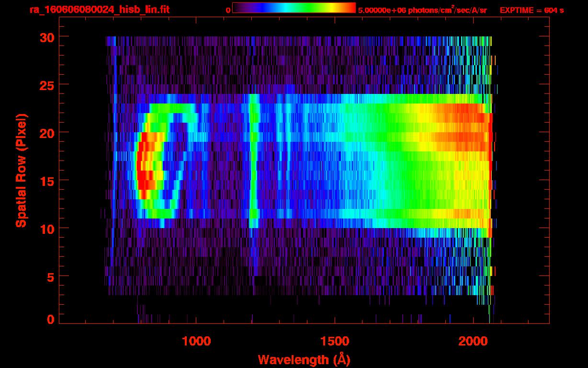The height and width of the screenshot is (368, 588).
Task: Click the red end of the color bar
Action: (x=350, y=8)
